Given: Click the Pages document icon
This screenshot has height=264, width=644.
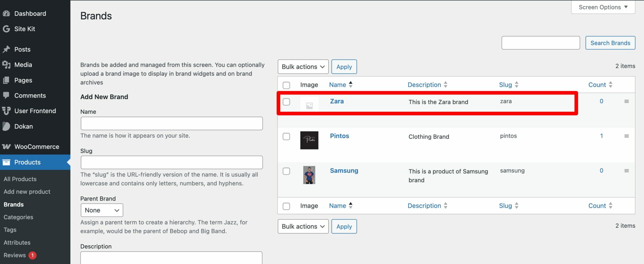Looking at the screenshot, I should click(x=6, y=80).
